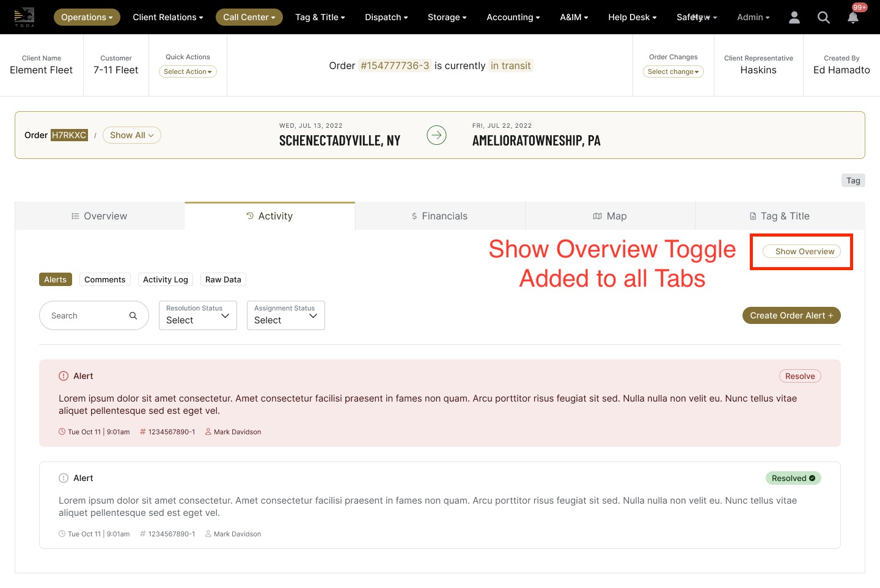Select the Alerts filter pill

coord(56,279)
